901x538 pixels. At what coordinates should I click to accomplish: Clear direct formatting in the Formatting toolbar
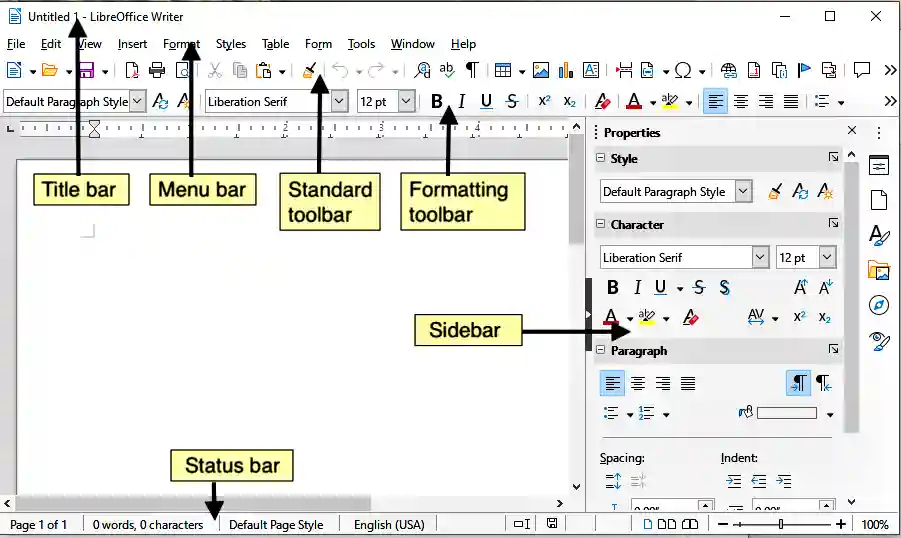[602, 102]
